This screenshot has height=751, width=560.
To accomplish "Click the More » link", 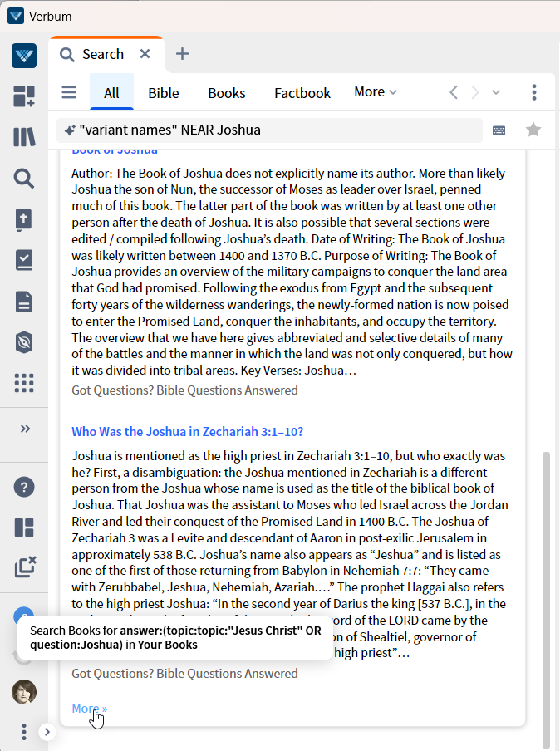I will [90, 708].
